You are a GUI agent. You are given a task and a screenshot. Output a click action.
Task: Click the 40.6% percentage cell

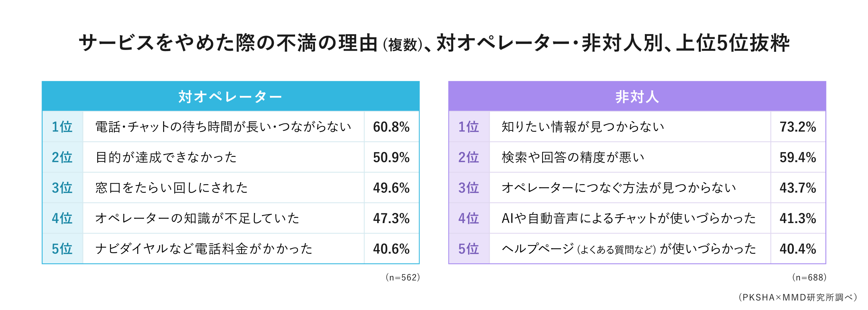tap(391, 248)
